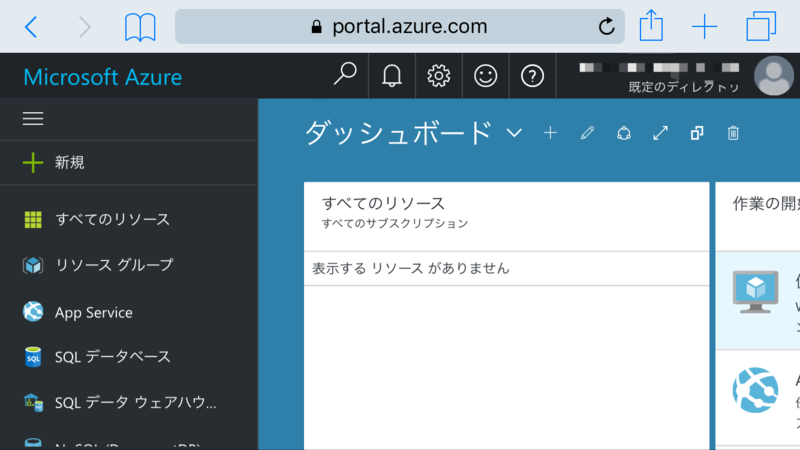Share dashboard with share icon

[x=624, y=133]
